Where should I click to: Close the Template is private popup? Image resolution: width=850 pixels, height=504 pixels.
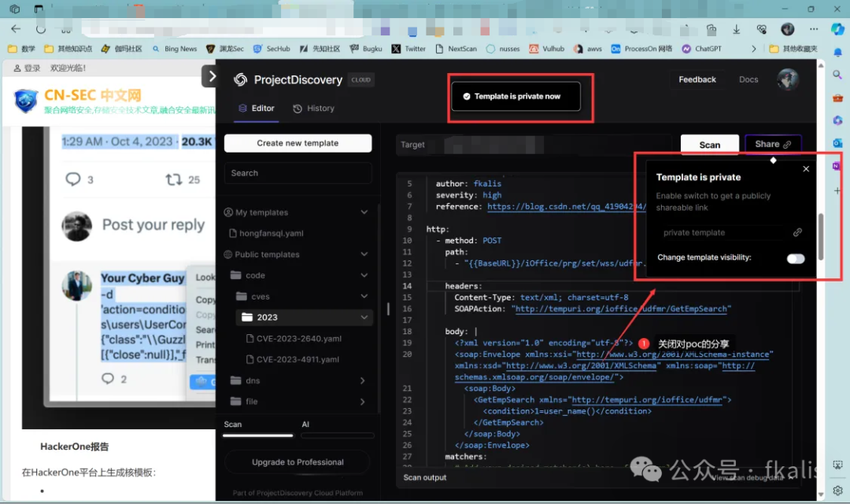[x=806, y=169]
